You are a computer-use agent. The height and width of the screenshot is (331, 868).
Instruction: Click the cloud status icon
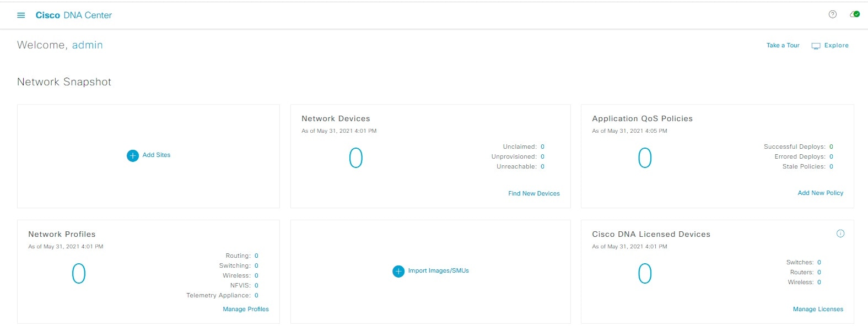coord(855,14)
